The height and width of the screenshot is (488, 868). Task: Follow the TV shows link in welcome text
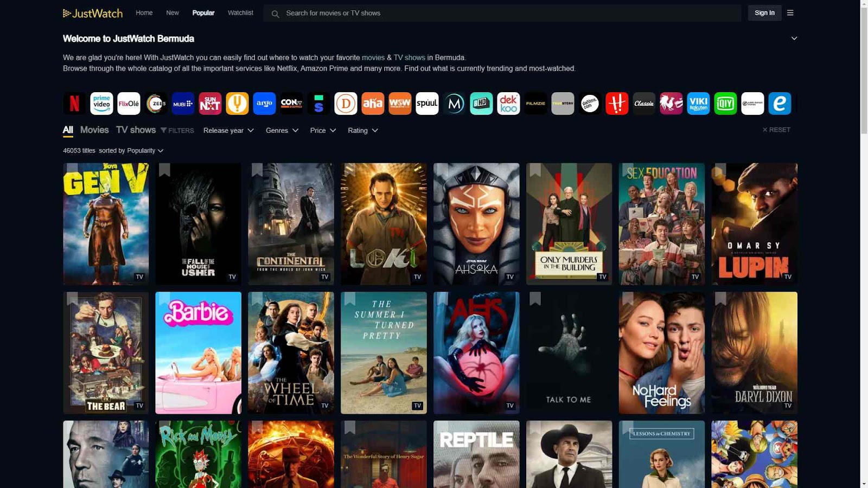tap(410, 57)
